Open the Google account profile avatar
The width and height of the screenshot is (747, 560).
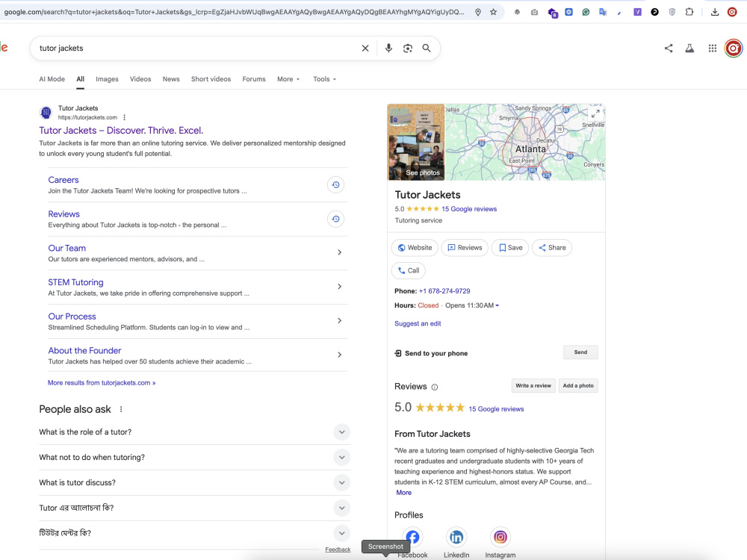click(734, 48)
